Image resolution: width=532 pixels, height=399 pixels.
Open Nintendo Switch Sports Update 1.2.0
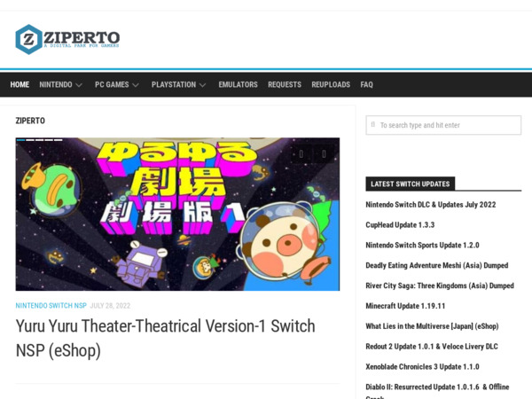(422, 245)
